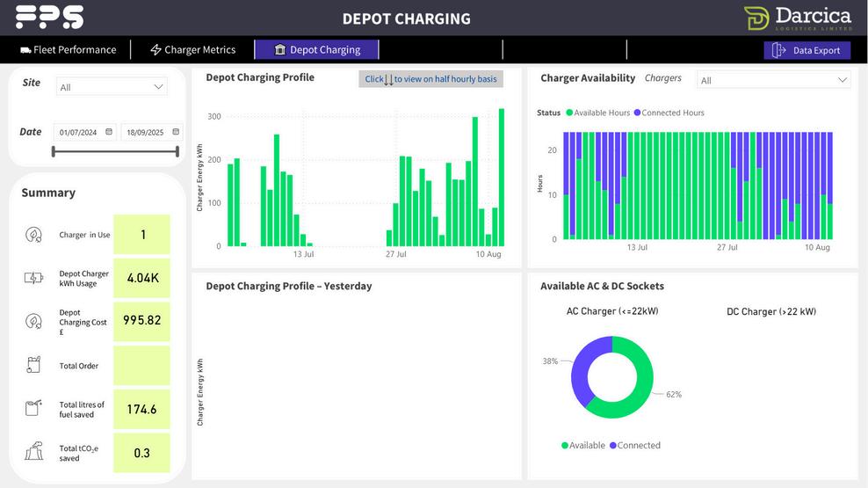Click the Total Order fuel can icon
868x488 pixels.
point(33,365)
